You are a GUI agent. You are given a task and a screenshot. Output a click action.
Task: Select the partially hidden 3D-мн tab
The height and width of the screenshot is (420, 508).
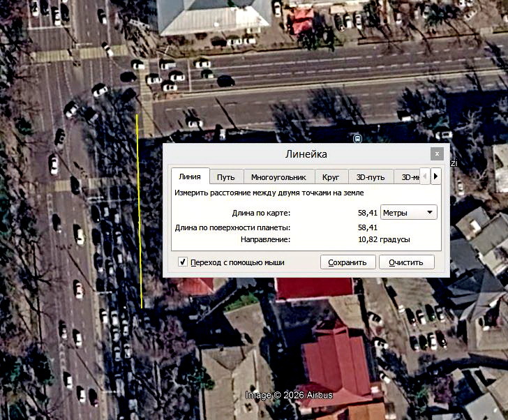point(408,177)
